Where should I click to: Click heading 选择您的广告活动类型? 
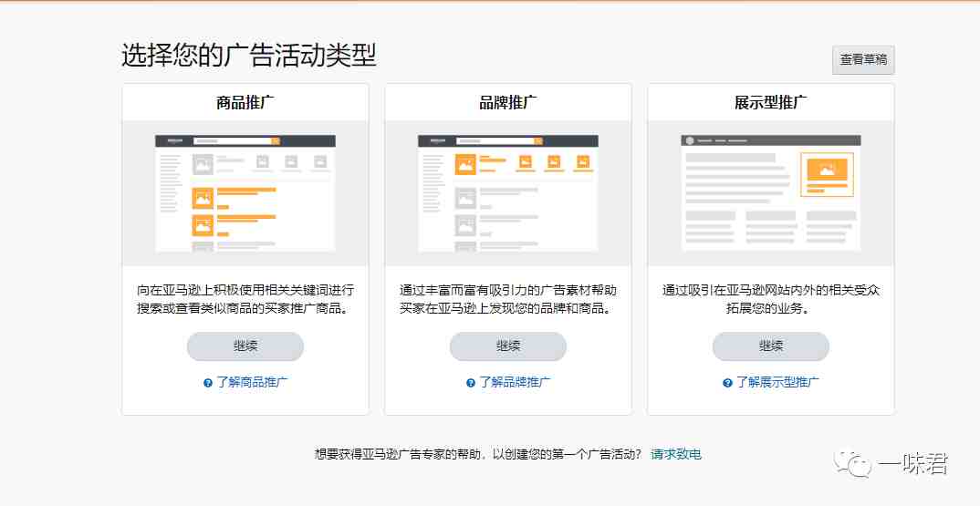(249, 56)
